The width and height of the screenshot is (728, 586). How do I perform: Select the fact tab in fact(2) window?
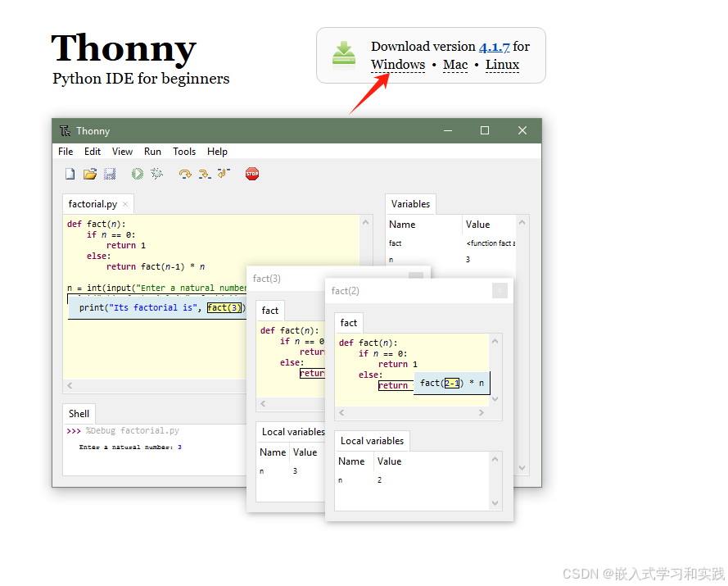(349, 323)
